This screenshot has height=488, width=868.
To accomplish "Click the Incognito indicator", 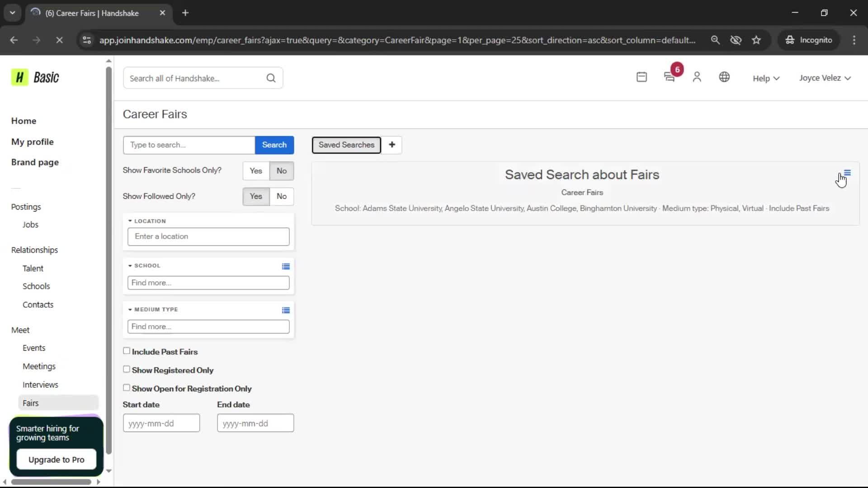I will tap(809, 40).
